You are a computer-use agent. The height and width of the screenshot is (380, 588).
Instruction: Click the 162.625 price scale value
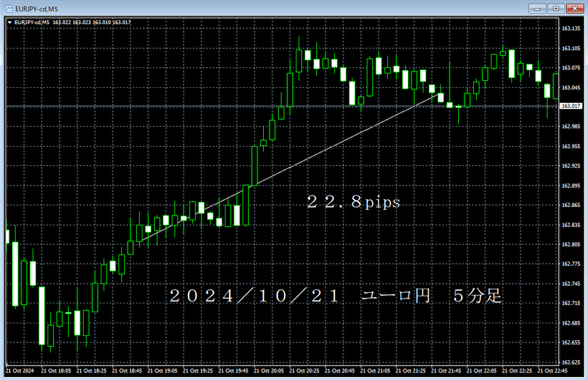571,362
